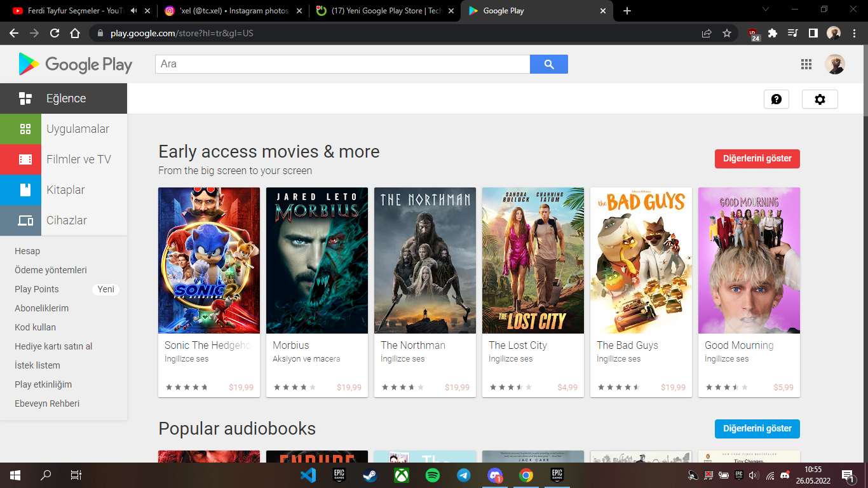The width and height of the screenshot is (868, 488).
Task: Open the Morbius movie poster
Action: [317, 261]
